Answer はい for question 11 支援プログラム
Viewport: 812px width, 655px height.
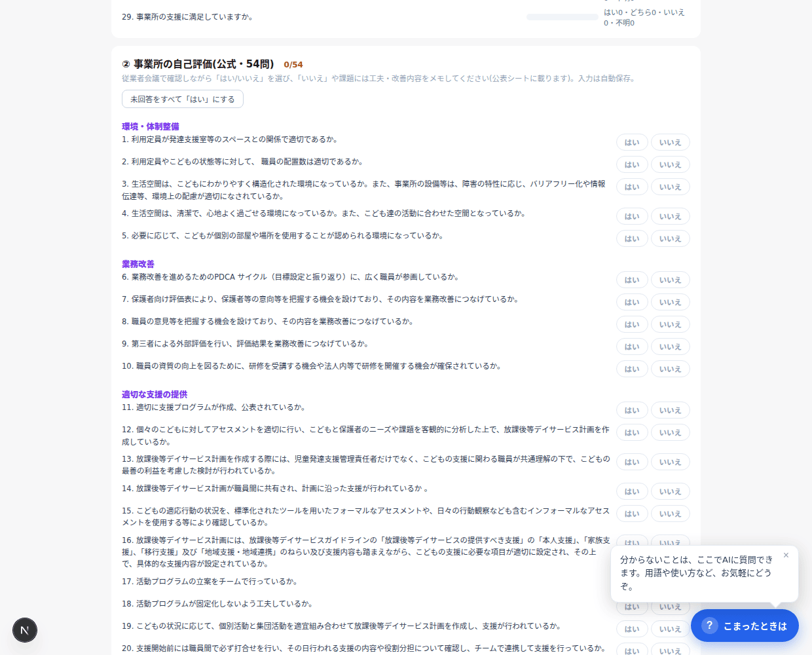pos(632,410)
